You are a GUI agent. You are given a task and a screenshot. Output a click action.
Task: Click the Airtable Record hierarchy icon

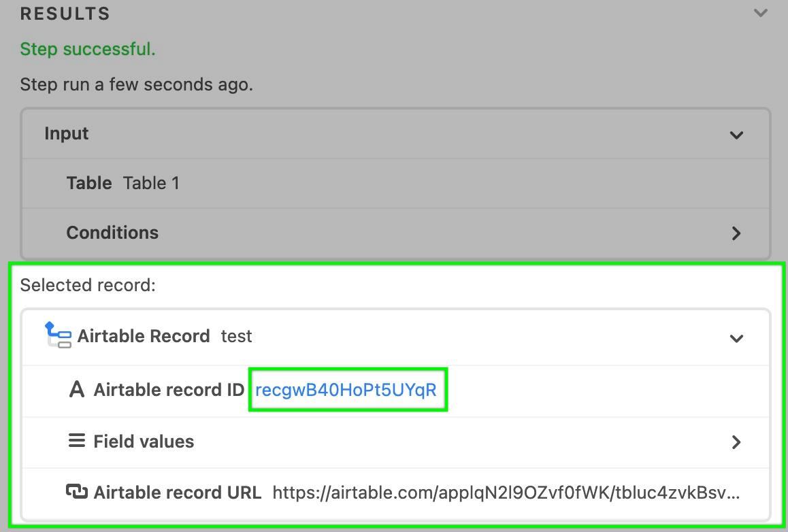(58, 335)
